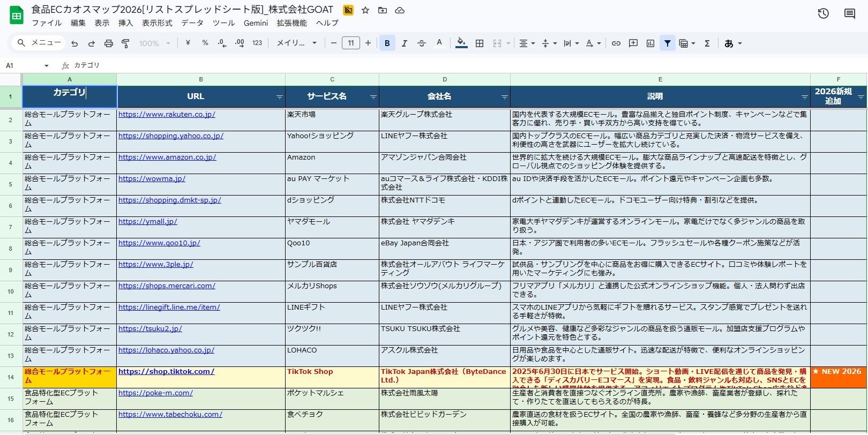Viewport: 868px width, 435px height.
Task: Redo the last undone action
Action: (x=92, y=43)
